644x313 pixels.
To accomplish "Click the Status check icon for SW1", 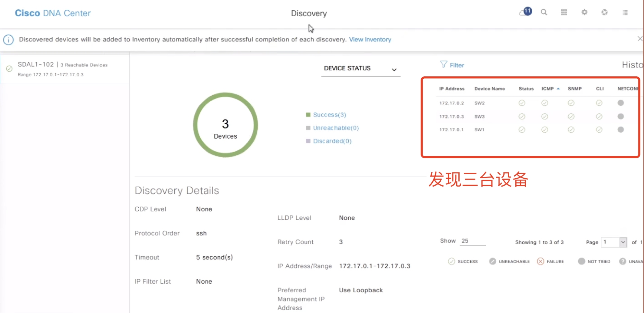I will pyautogui.click(x=522, y=130).
